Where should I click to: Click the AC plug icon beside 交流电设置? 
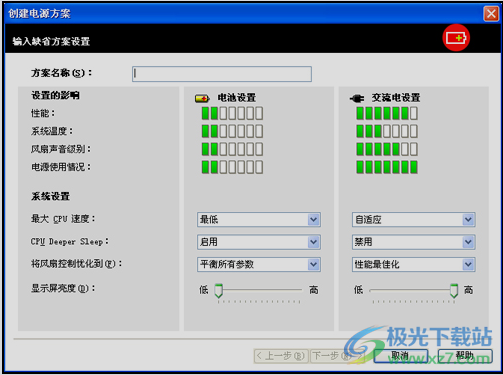coord(357,98)
